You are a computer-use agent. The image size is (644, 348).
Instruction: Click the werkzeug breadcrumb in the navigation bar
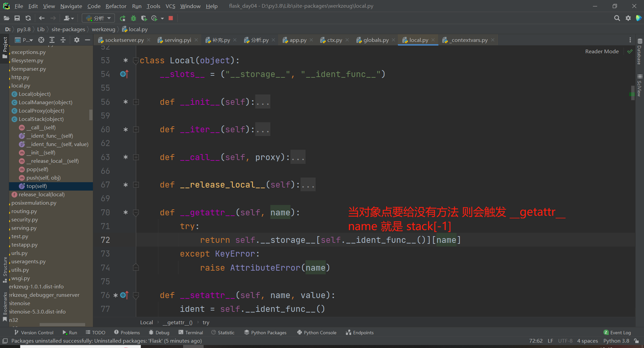tap(103, 29)
